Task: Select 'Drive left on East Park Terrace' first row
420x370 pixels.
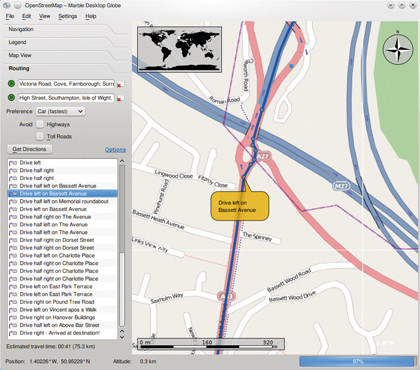Action: tap(63, 286)
